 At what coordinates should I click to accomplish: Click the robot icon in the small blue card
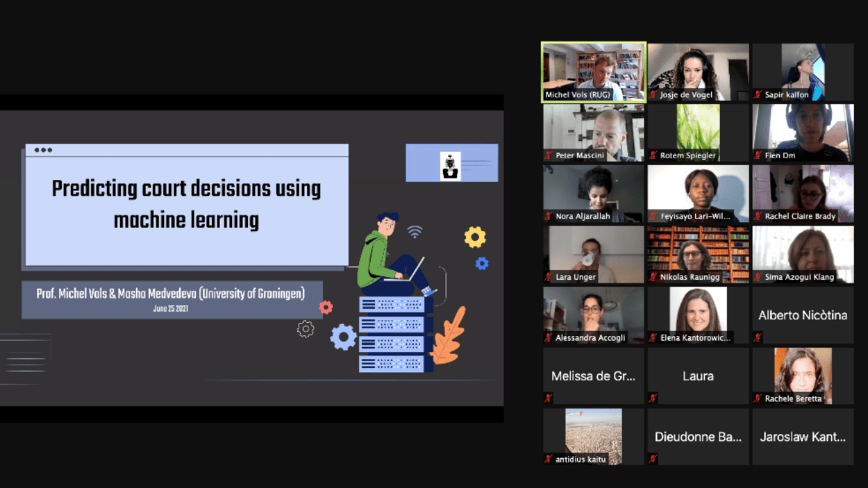click(x=451, y=166)
